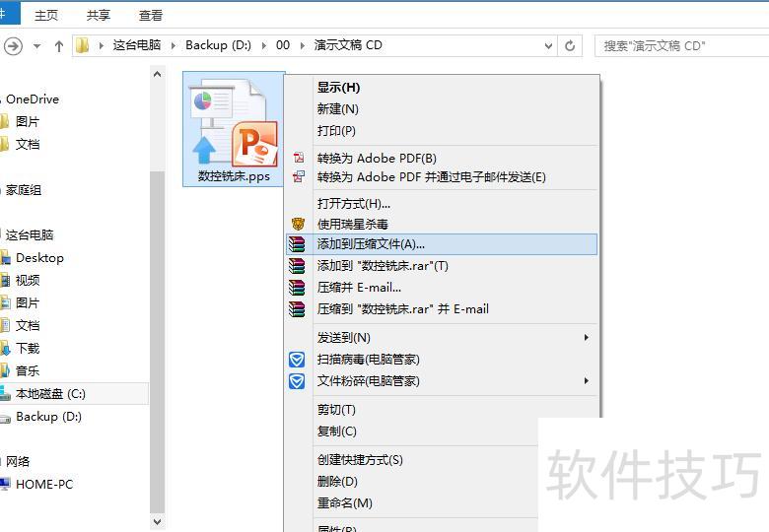Click the folder icon beside Desktop

coord(5,258)
